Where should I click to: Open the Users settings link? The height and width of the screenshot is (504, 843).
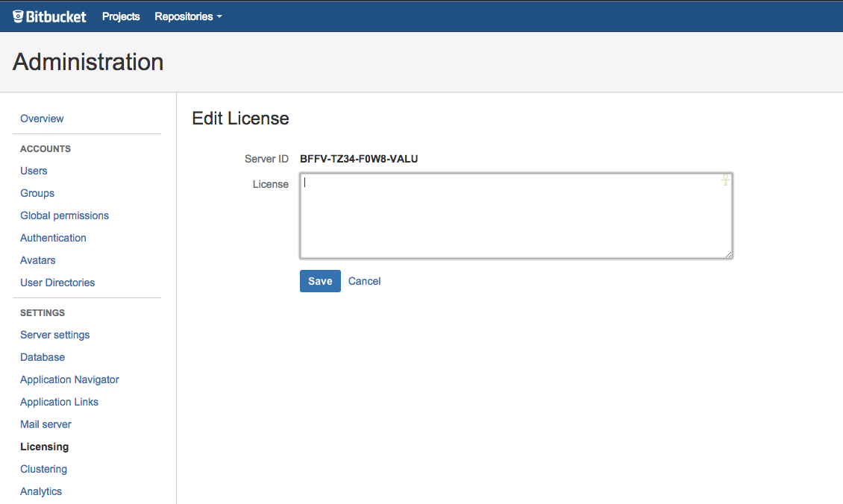34,171
